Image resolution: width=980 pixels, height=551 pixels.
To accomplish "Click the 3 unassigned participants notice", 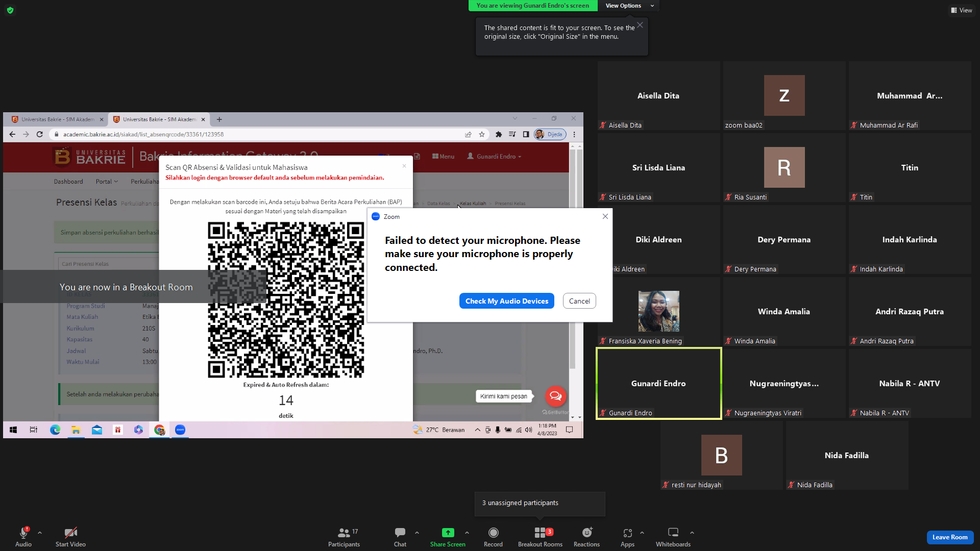I will [540, 504].
